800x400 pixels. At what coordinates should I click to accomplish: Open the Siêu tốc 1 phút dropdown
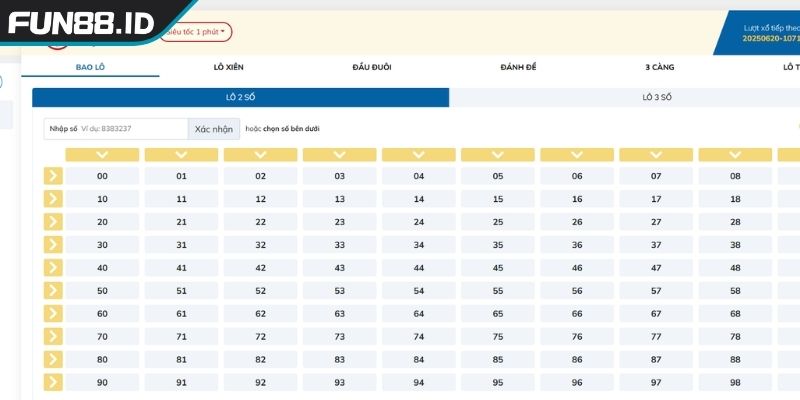196,32
